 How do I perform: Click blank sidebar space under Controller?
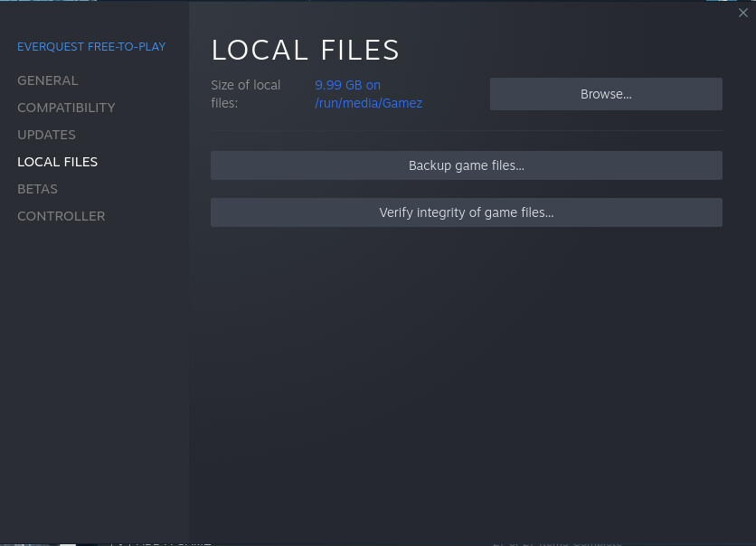(94, 362)
